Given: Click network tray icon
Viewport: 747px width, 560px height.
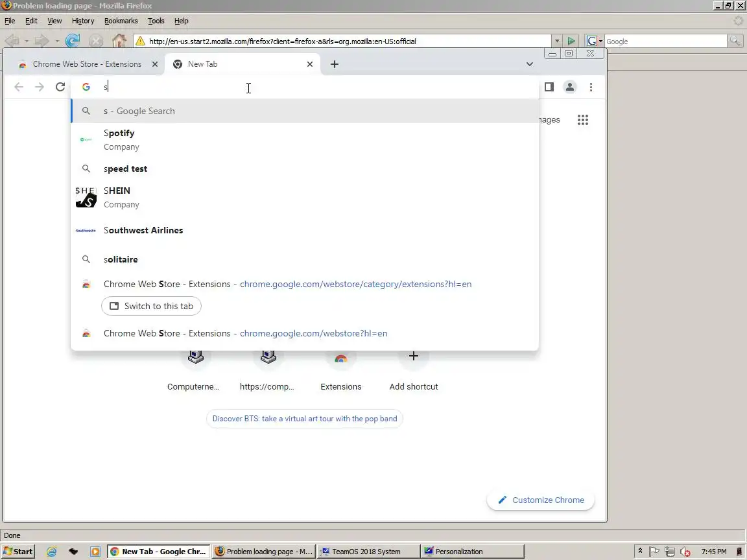Looking at the screenshot, I should coord(669,552).
